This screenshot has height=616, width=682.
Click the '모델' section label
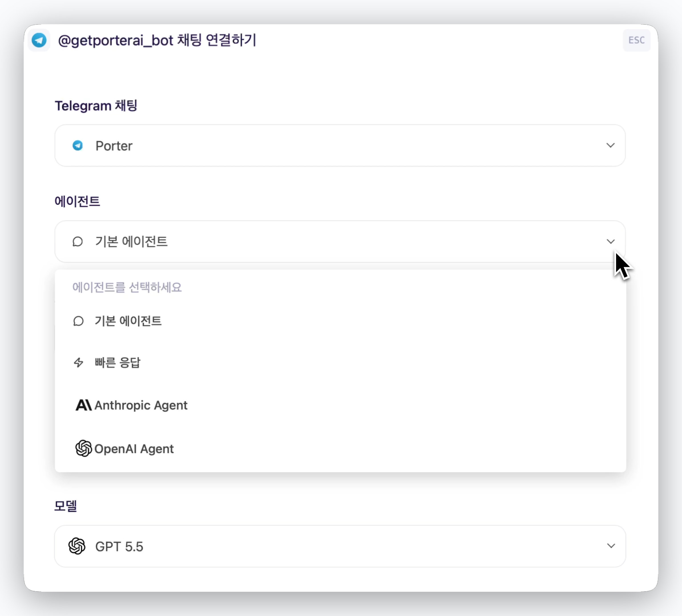[66, 506]
